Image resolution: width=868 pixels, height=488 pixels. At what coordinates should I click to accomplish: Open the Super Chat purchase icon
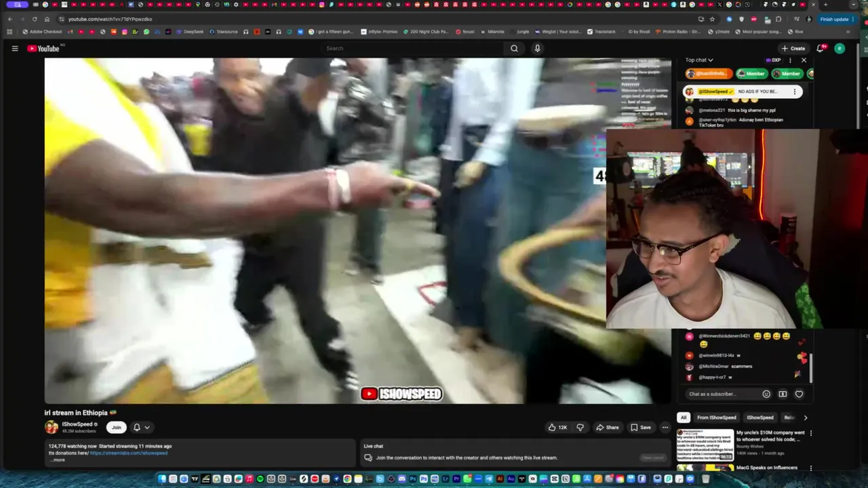[x=783, y=394]
